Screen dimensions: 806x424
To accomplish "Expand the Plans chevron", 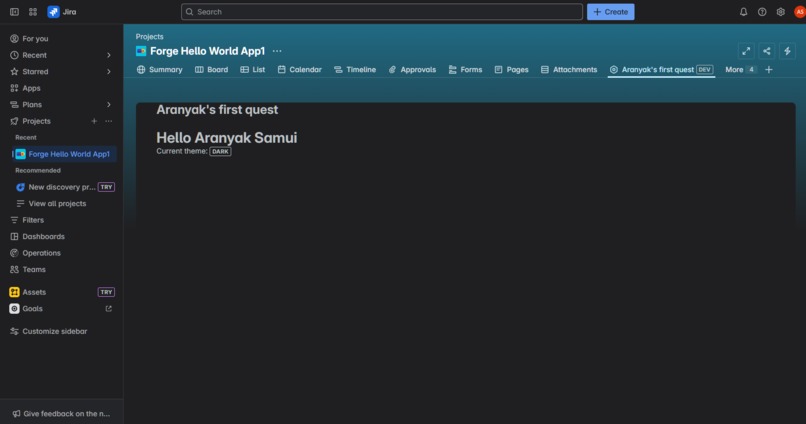I will 108,104.
